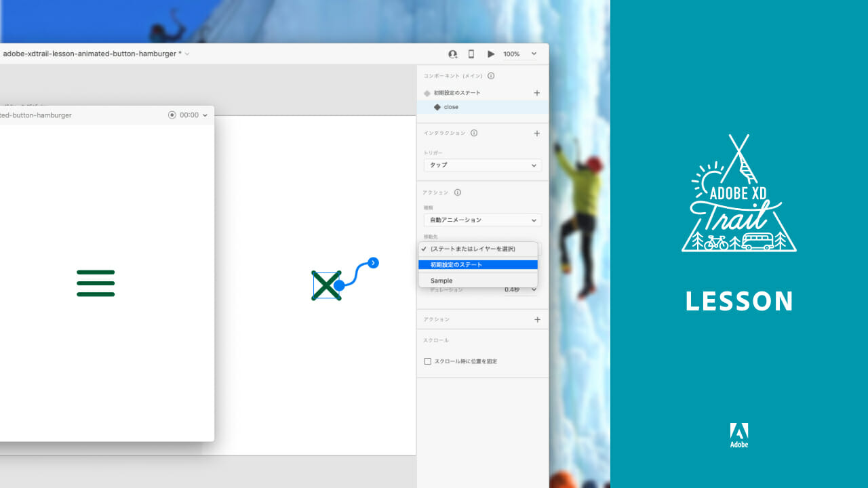Open the 00:00 recording dropdown in preview
Viewport: 868px width, 488px height.
point(193,115)
